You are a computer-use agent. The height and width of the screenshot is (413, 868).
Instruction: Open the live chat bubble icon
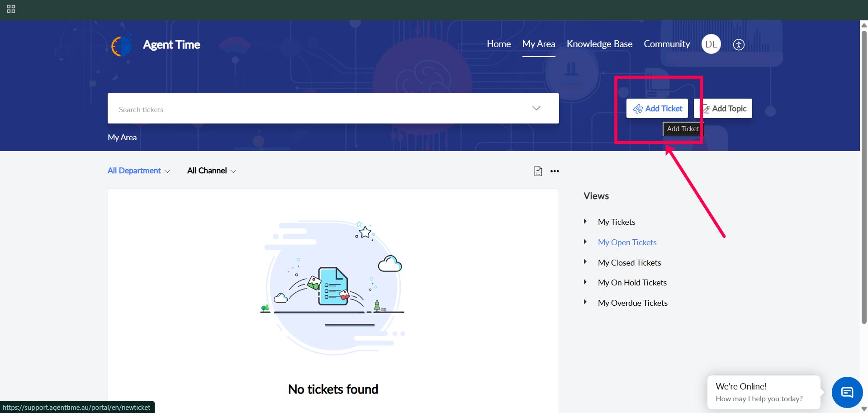coord(847,392)
